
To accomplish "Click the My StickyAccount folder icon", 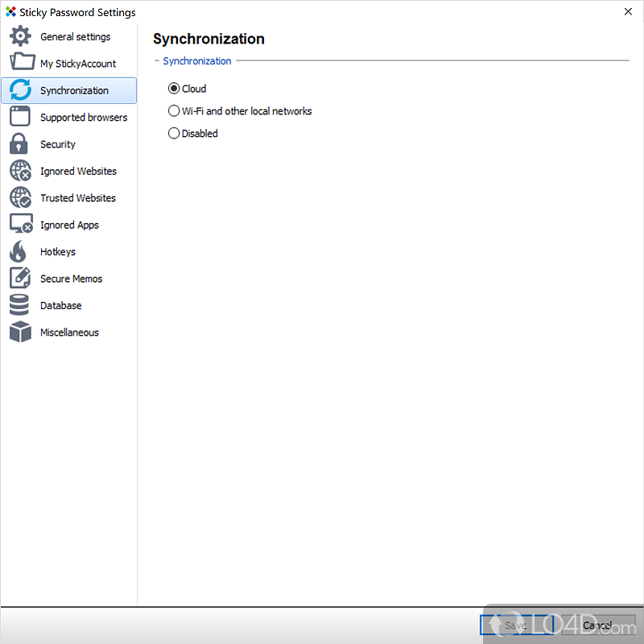I will tap(20, 64).
